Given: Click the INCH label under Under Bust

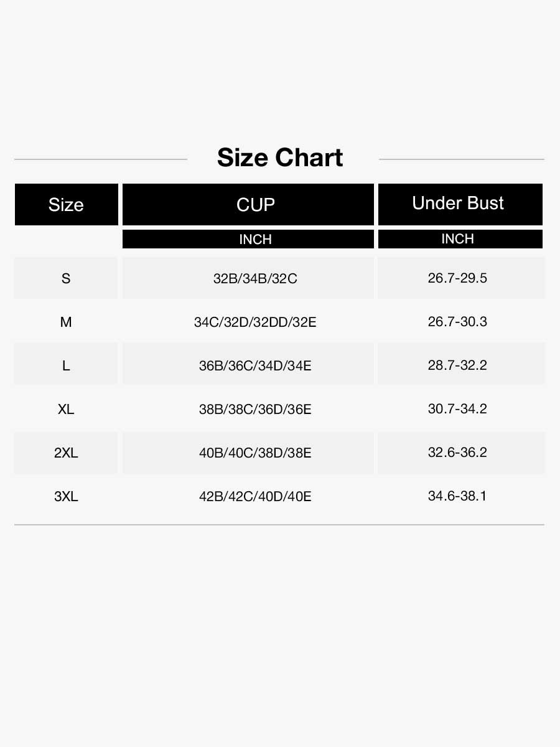Looking at the screenshot, I should (460, 239).
